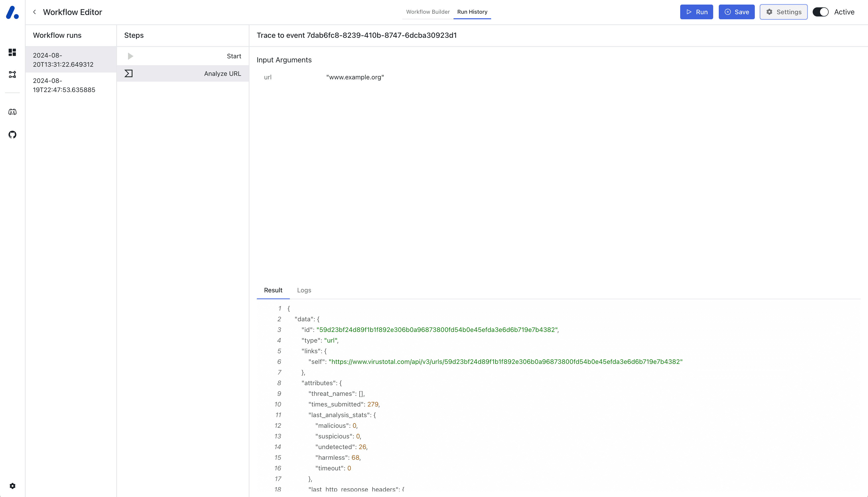The height and width of the screenshot is (497, 868).
Task: Click the Run button to execute workflow
Action: [697, 12]
